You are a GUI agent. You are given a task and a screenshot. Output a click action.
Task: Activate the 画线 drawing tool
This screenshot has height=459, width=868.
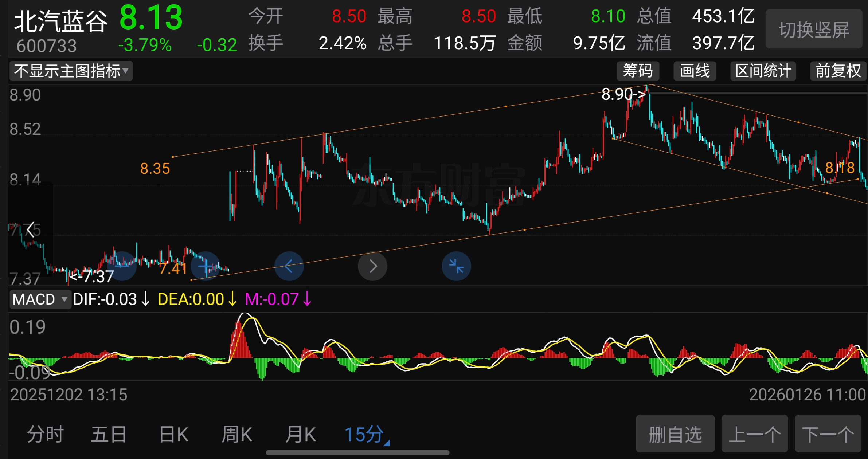coord(695,71)
